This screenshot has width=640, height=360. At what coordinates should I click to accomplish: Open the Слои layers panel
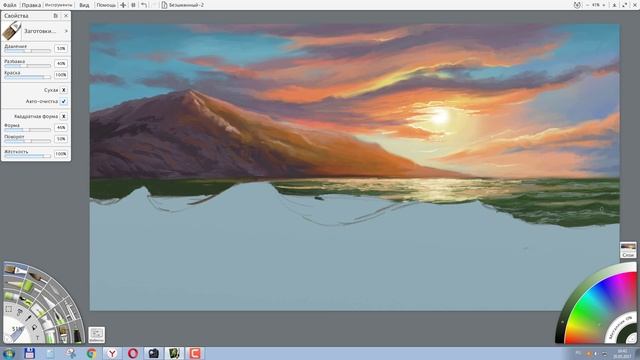click(x=628, y=250)
